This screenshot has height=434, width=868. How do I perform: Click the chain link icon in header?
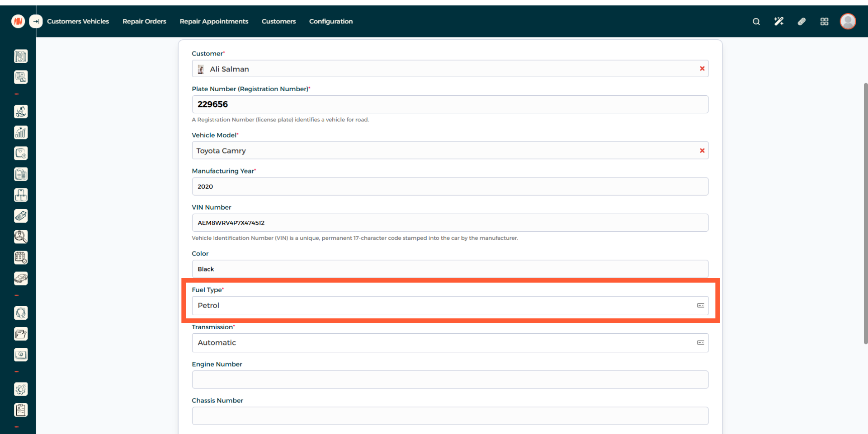pos(802,21)
